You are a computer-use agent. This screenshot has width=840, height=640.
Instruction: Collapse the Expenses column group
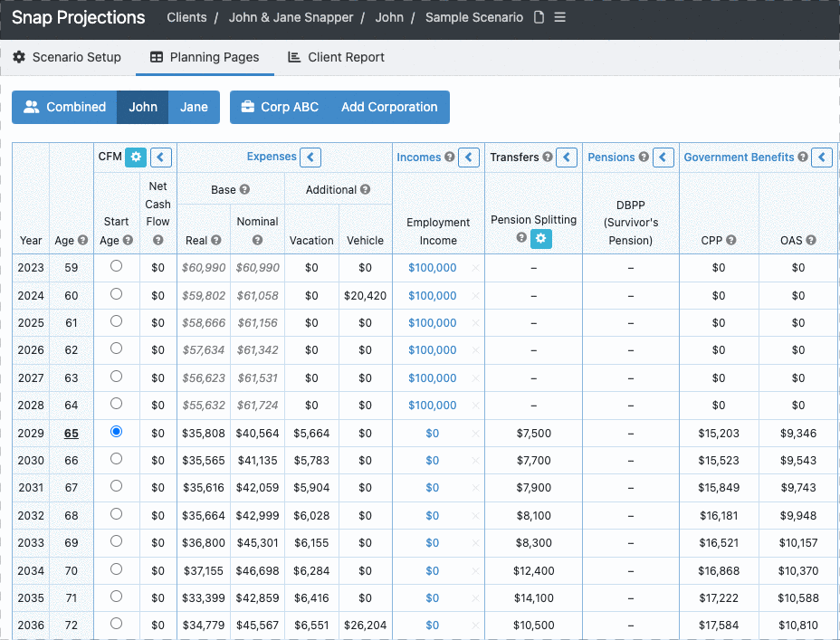(310, 158)
